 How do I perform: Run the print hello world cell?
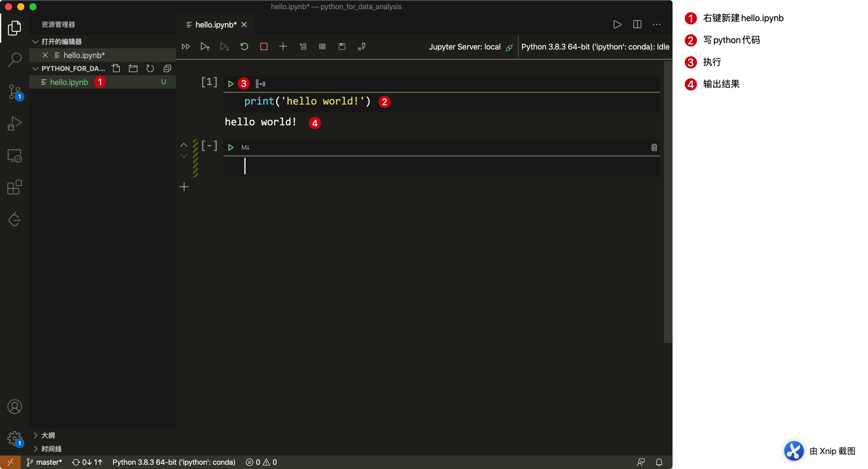231,84
